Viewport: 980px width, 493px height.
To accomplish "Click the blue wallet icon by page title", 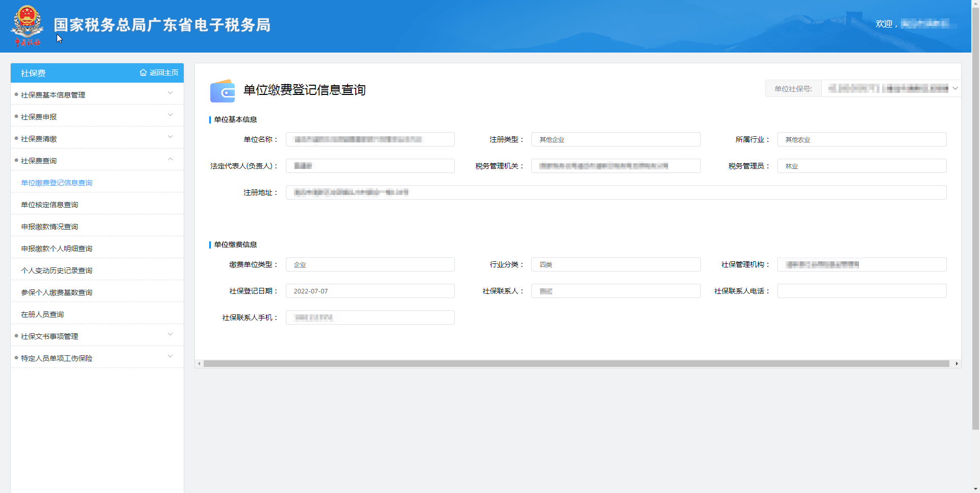I will point(223,91).
